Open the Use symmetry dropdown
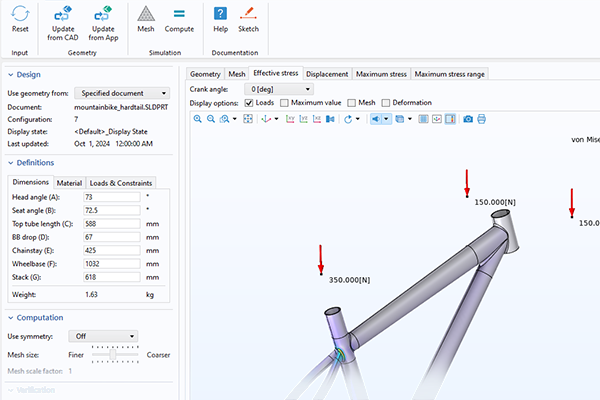Screen dimensions: 600x400 [x=106, y=336]
